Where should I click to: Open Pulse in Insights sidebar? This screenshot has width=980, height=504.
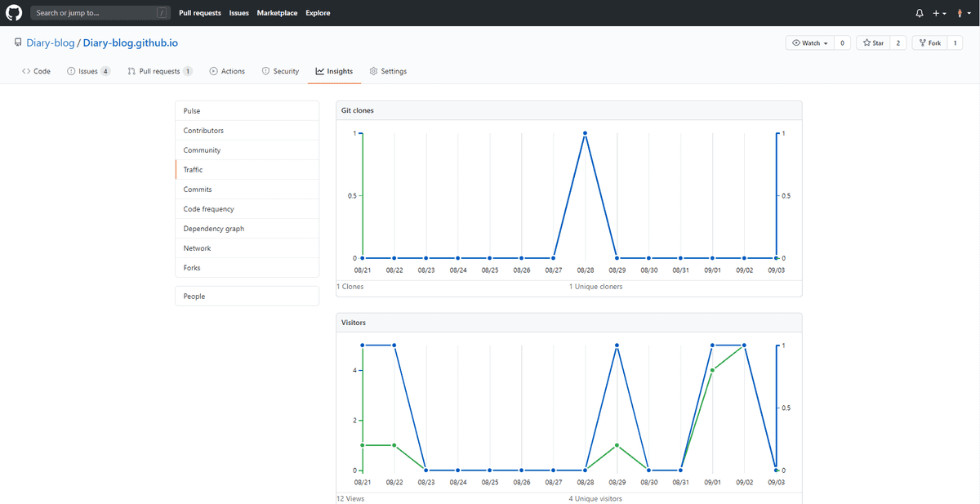(x=247, y=111)
